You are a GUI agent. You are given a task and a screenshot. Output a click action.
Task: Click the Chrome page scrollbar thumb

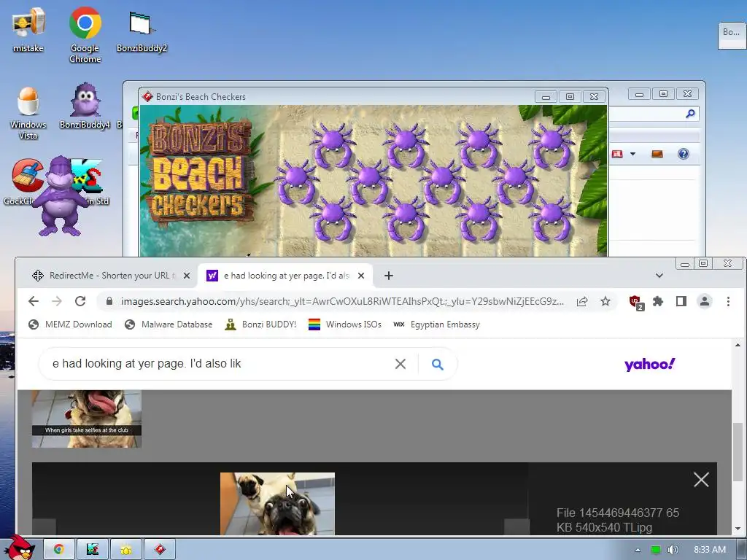pyautogui.click(x=738, y=452)
